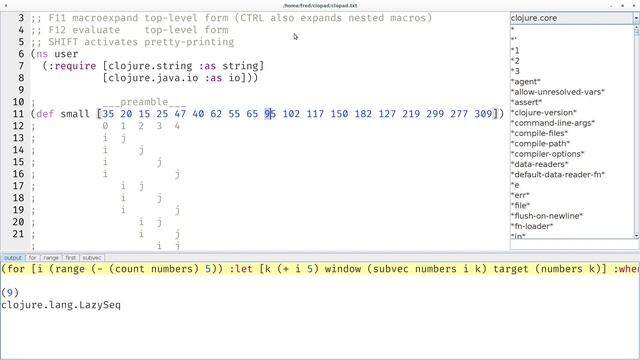Select *compiler-options* in the symbol list
Viewport: 640px width, 360px height.
(547, 154)
